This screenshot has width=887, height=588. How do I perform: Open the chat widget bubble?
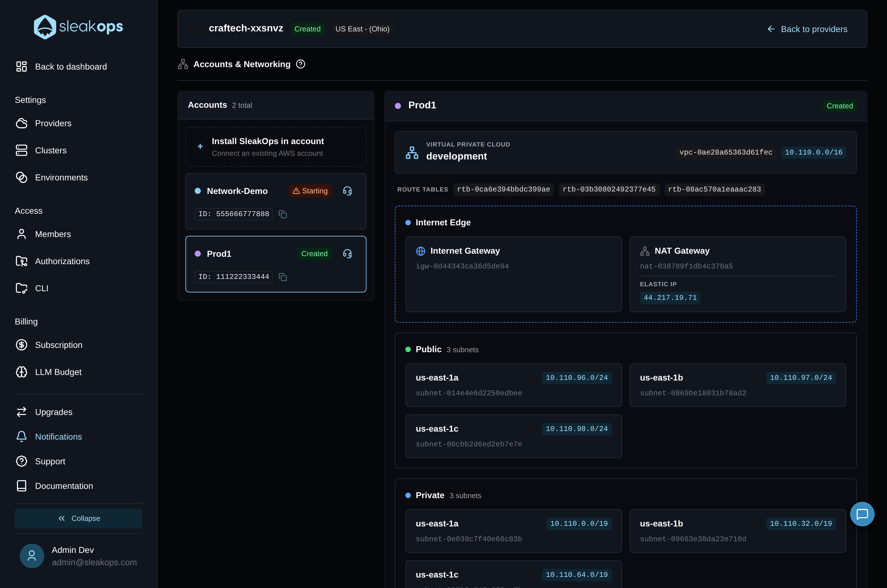click(862, 514)
